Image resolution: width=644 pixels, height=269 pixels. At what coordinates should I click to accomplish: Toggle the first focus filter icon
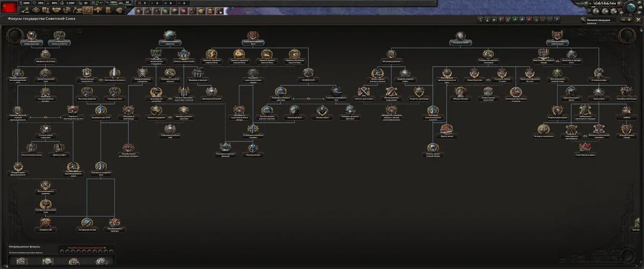pyautogui.click(x=480, y=19)
